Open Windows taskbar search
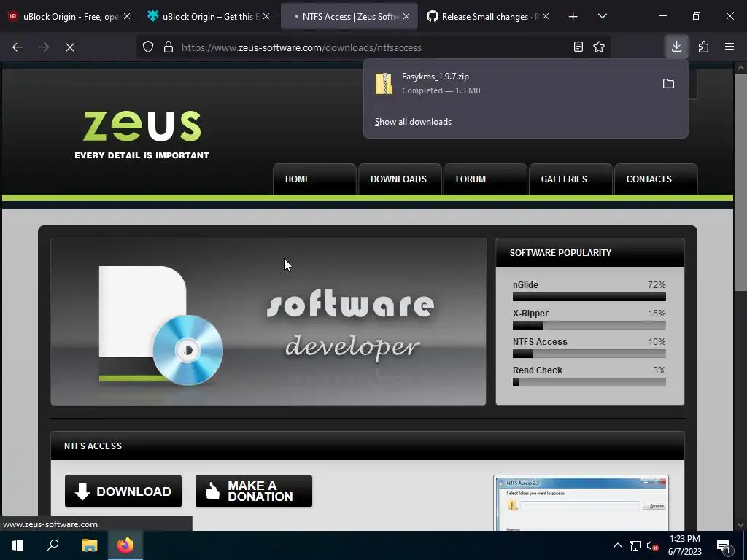 coord(53,545)
